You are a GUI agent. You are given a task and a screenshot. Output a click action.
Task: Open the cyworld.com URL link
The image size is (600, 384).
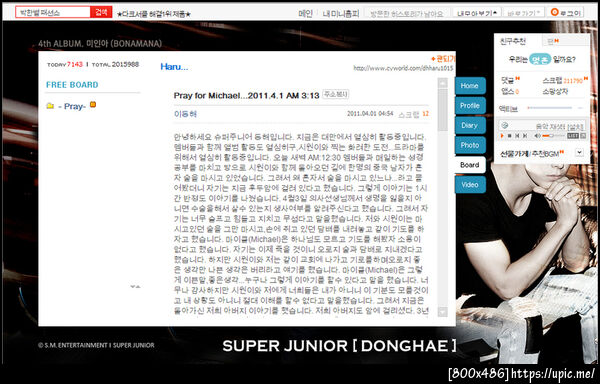[403, 68]
